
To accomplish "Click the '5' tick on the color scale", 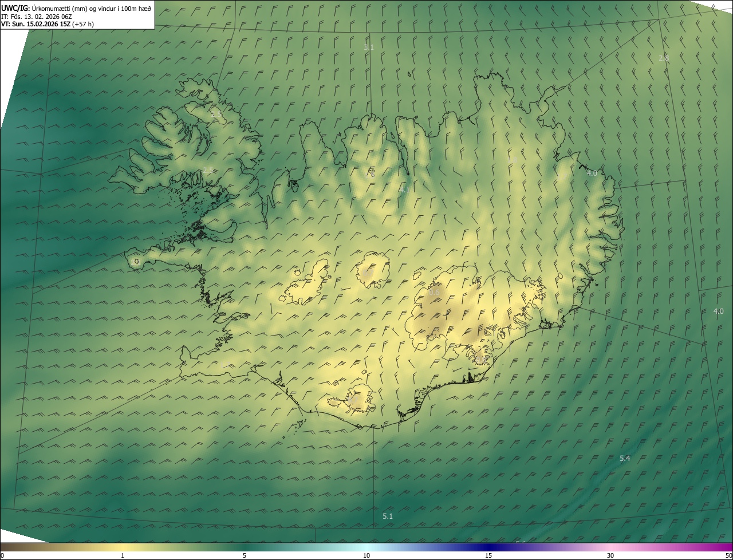I will (245, 555).
